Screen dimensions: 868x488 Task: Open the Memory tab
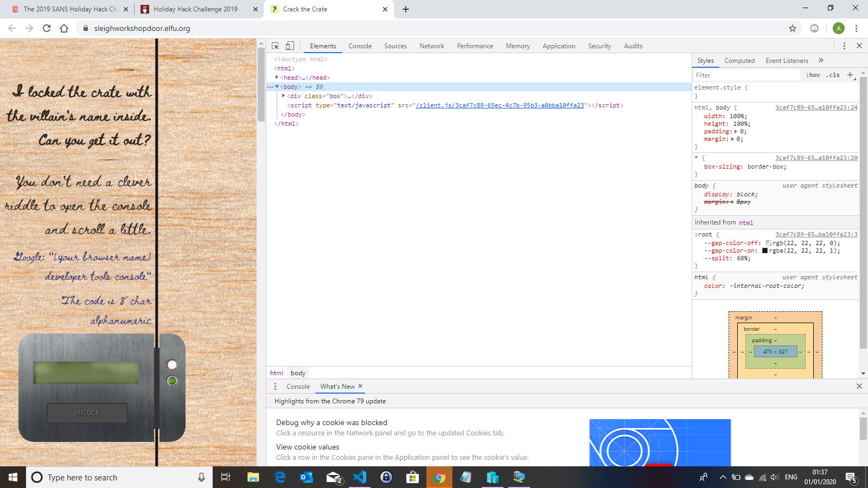coord(518,46)
